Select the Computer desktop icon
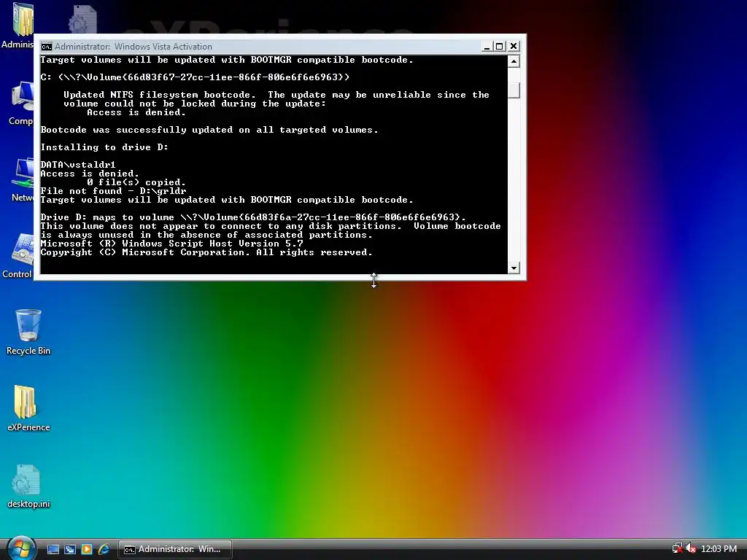This screenshot has width=747, height=560. point(21,104)
